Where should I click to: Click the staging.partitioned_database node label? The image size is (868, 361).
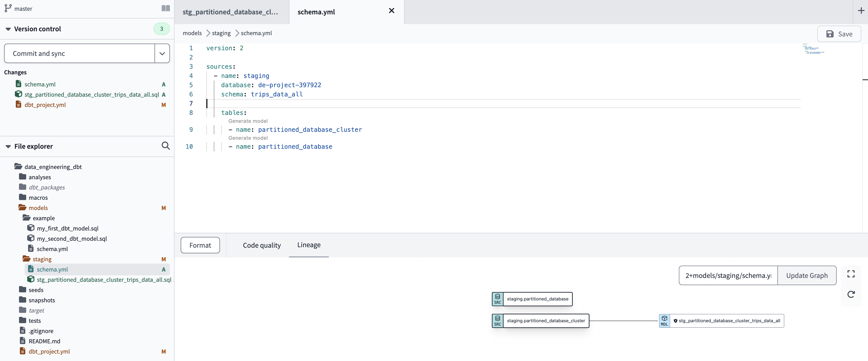click(537, 299)
